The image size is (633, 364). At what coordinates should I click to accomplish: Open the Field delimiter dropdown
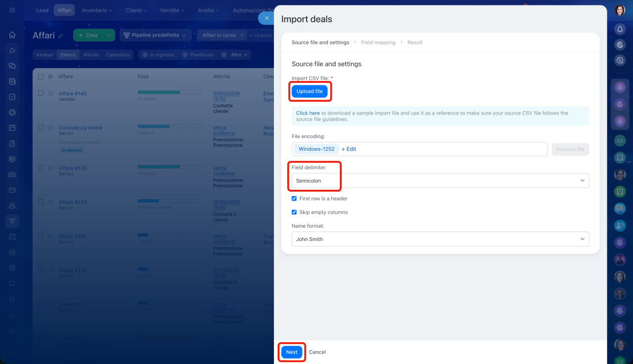tap(440, 181)
